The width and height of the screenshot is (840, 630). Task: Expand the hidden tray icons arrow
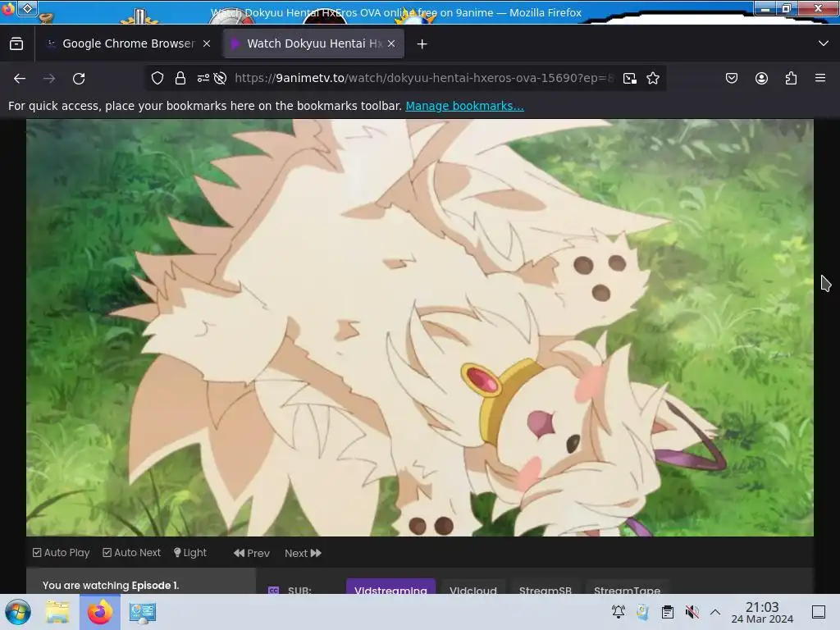(715, 612)
